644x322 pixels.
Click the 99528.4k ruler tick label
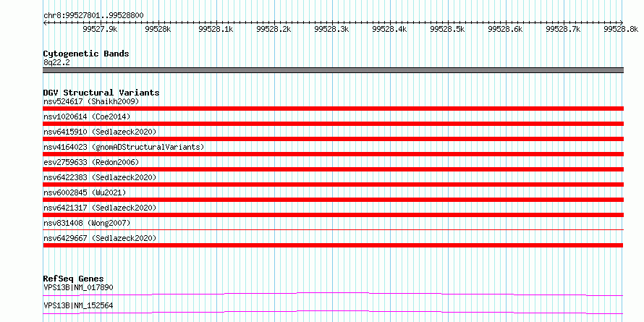390,29
